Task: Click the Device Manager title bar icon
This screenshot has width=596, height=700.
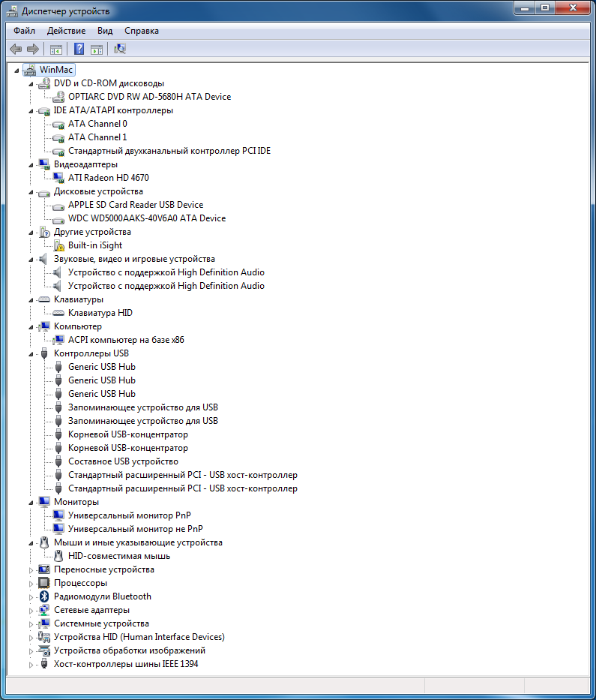Action: pyautogui.click(x=12, y=11)
